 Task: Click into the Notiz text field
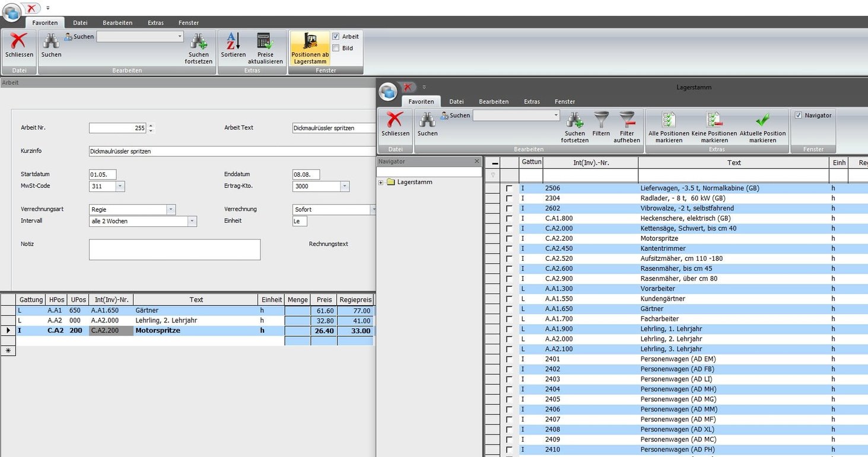pos(174,250)
